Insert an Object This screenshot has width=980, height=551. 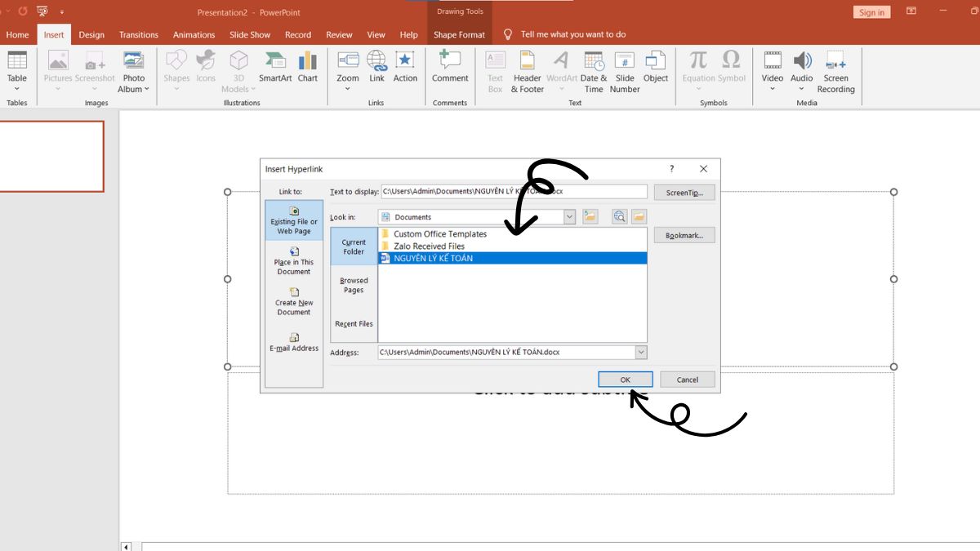point(656,67)
